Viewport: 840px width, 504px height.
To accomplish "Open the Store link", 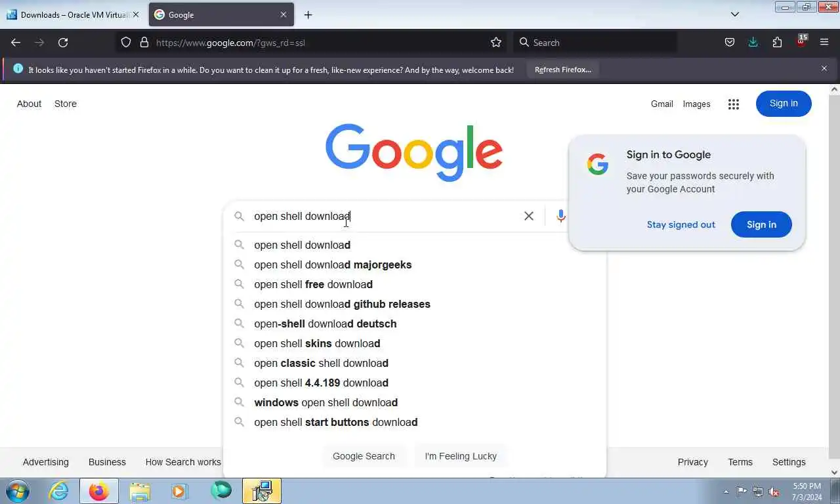I will tap(66, 104).
